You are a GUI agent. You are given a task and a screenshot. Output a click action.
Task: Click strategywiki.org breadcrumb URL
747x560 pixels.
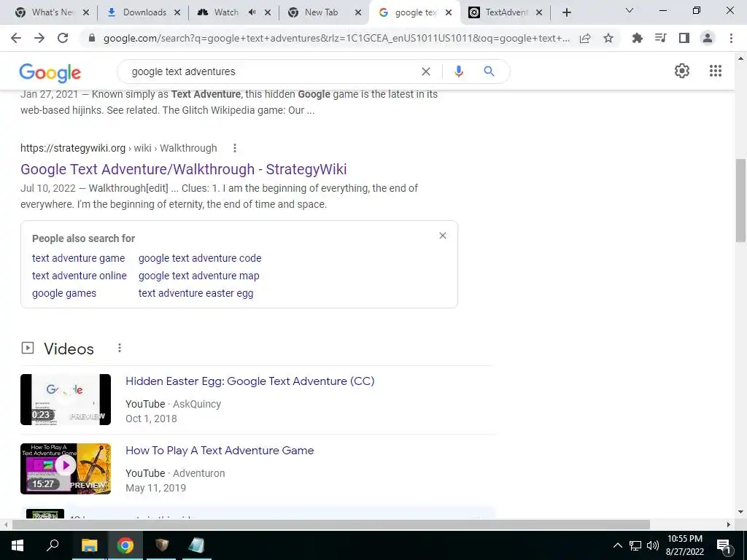[x=119, y=148]
